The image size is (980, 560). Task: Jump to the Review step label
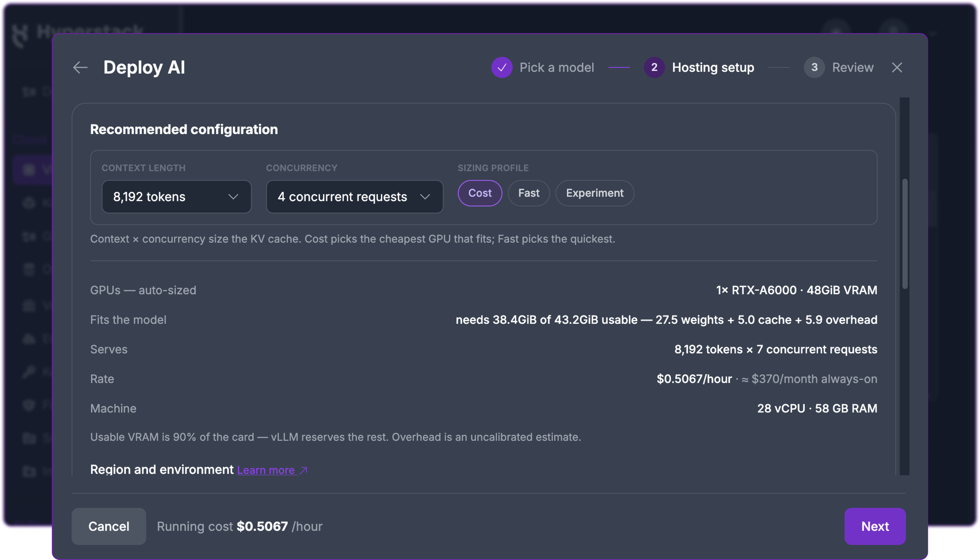pyautogui.click(x=853, y=67)
